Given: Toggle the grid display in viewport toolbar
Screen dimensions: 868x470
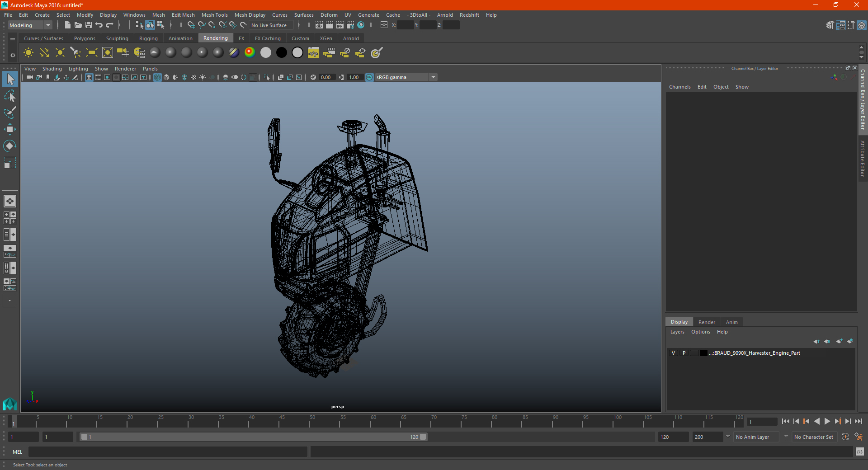Looking at the screenshot, I should (x=89, y=77).
